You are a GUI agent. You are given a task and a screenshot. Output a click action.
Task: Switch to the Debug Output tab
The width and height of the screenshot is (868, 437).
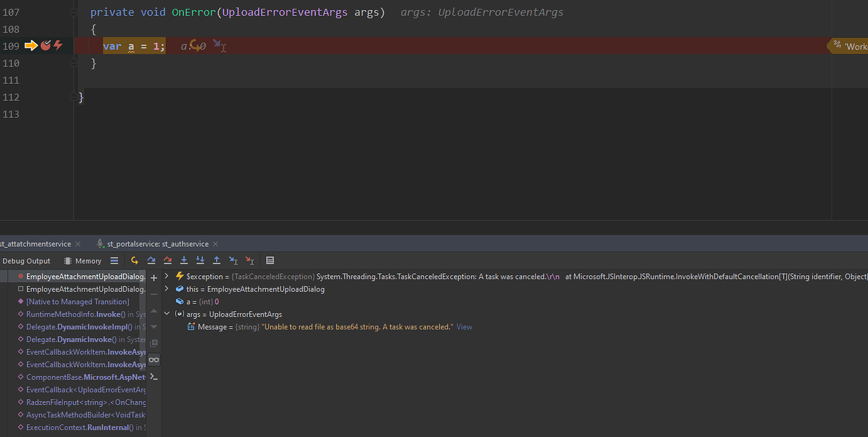(26, 260)
